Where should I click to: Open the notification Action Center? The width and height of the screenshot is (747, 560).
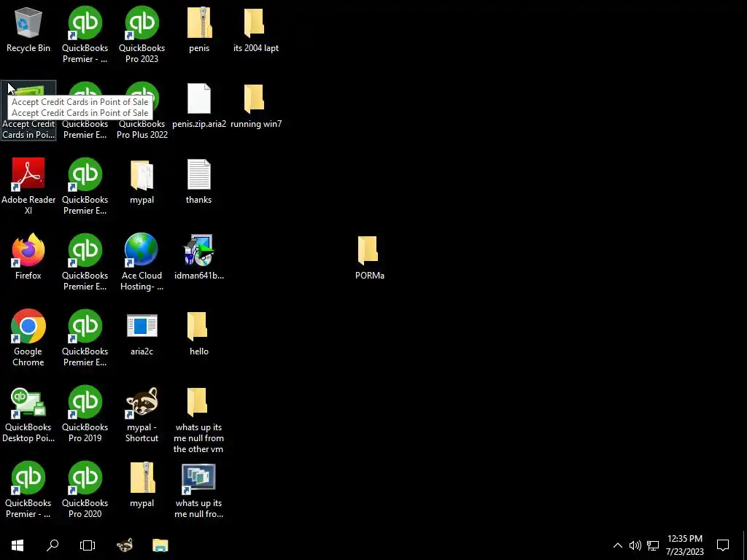click(723, 545)
